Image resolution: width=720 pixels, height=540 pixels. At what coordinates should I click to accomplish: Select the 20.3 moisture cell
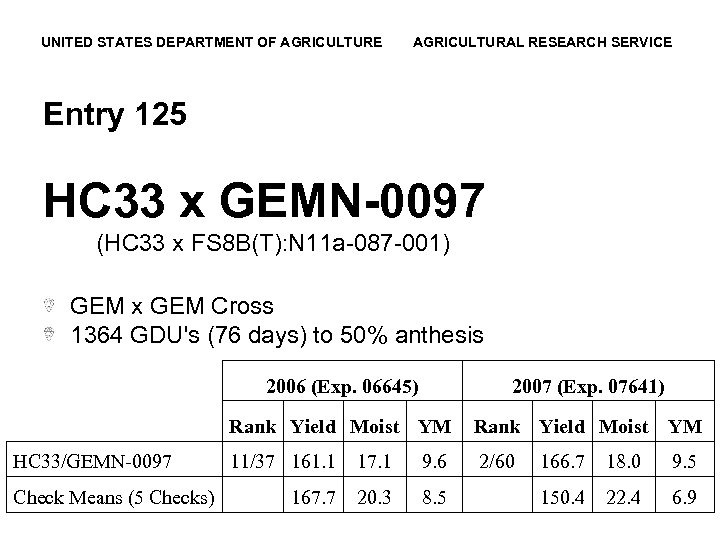tap(373, 497)
